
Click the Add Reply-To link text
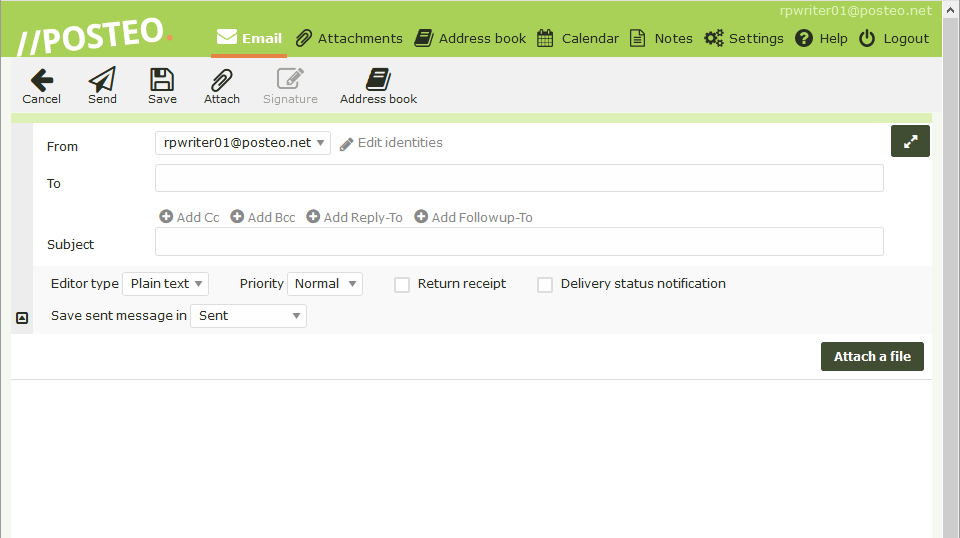click(x=363, y=217)
